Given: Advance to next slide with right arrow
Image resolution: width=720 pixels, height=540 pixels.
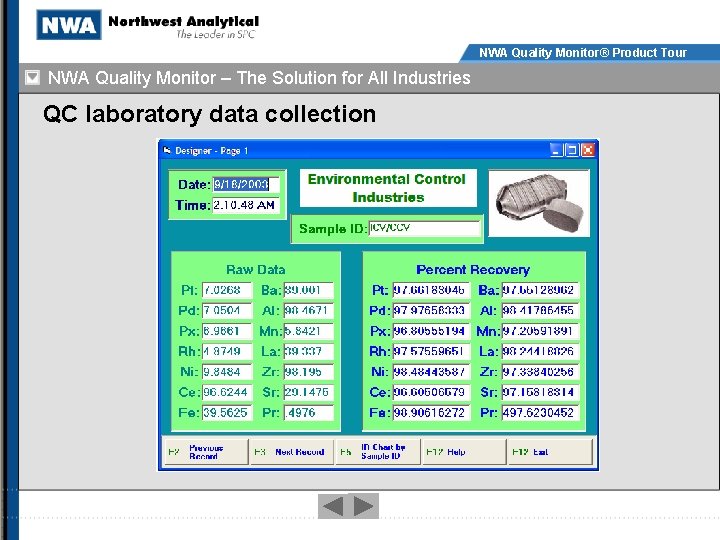Looking at the screenshot, I should click(x=364, y=506).
